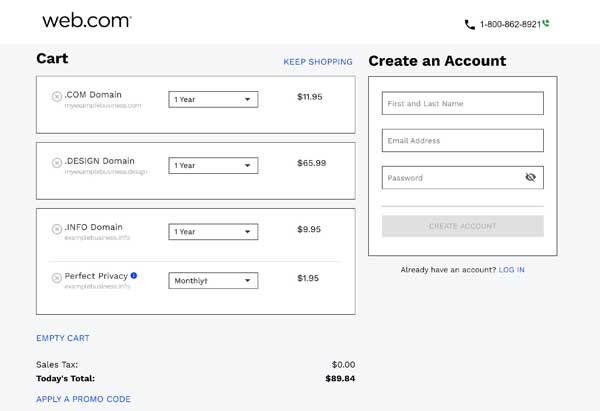600x411 pixels.
Task: Click the Perfect Privacy info icon
Action: point(134,276)
